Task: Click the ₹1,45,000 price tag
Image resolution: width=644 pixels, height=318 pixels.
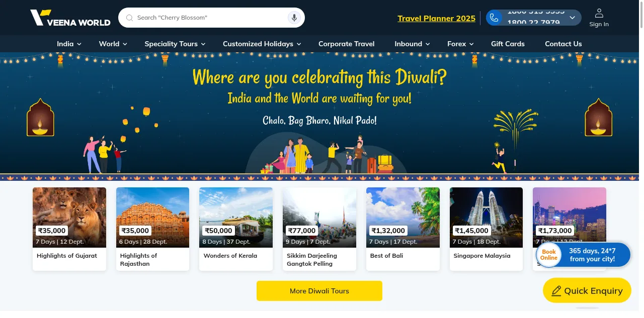Action: (x=471, y=231)
